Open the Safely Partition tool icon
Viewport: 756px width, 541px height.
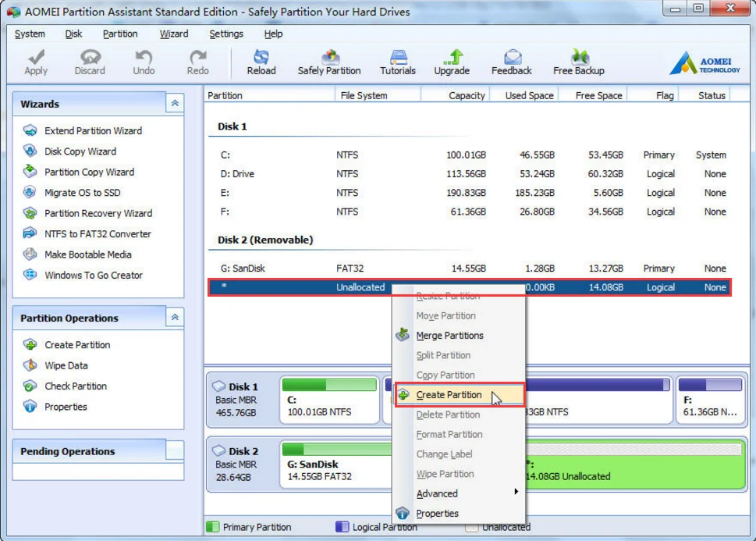pos(330,57)
